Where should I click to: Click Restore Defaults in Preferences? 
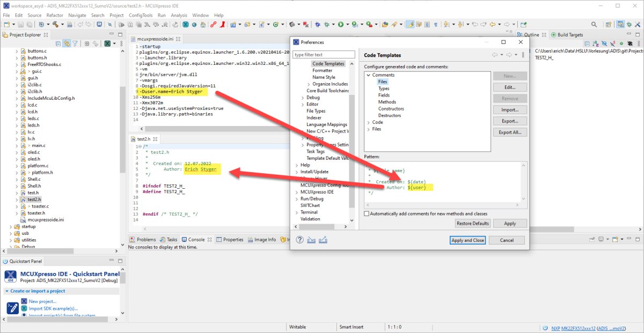(x=472, y=223)
